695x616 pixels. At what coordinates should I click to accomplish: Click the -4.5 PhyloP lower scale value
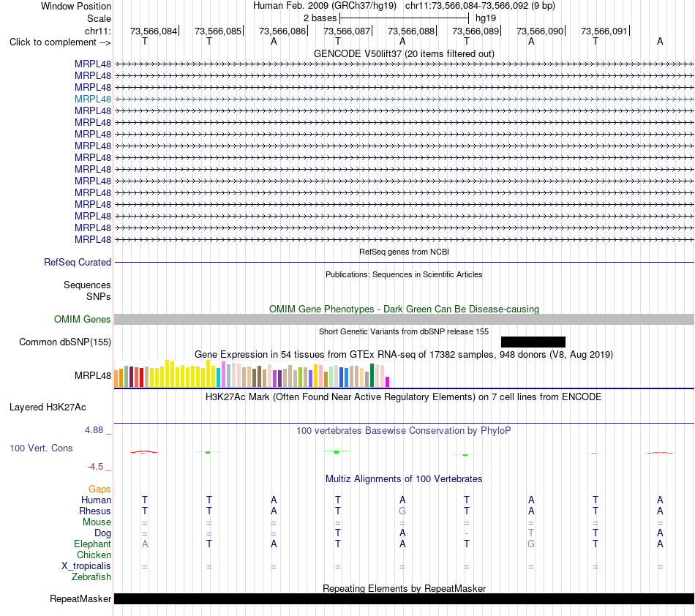point(95,466)
